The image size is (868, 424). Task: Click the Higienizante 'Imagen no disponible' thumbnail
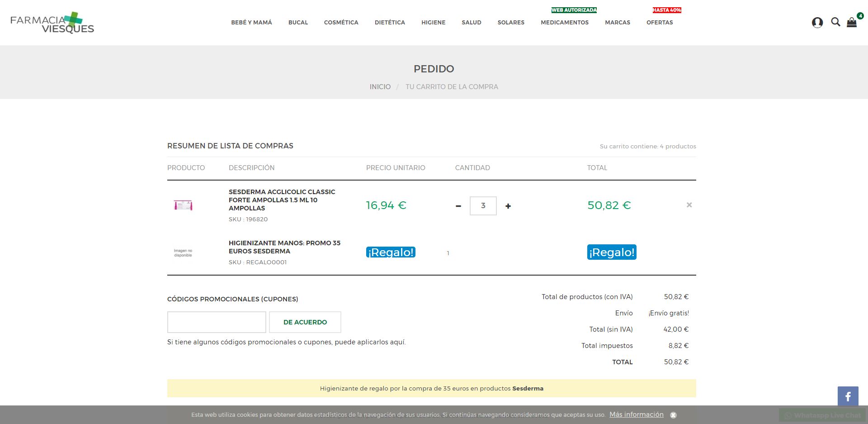click(x=183, y=253)
